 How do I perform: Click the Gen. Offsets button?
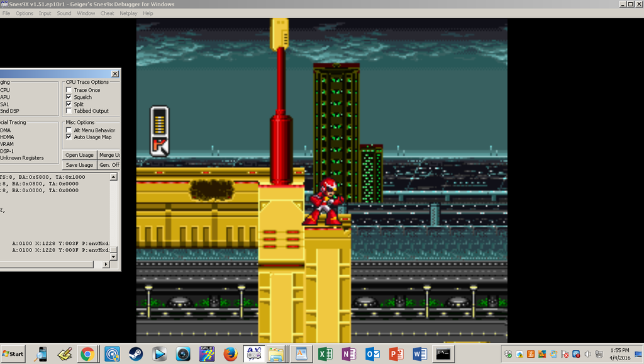coord(109,165)
